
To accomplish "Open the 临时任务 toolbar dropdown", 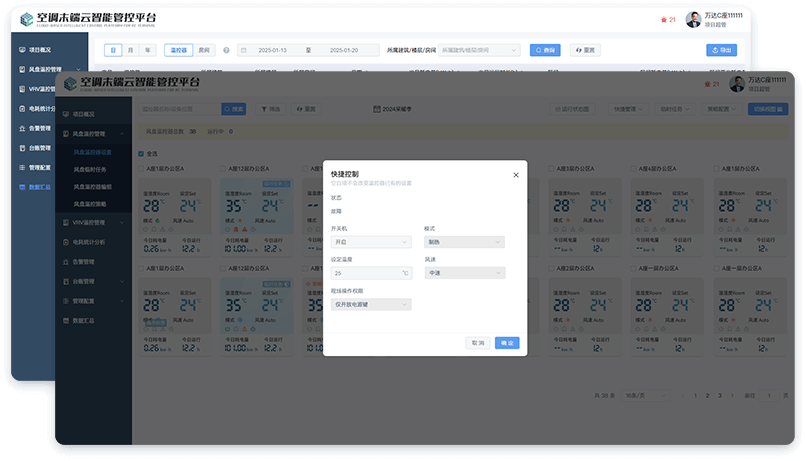I will 675,109.
